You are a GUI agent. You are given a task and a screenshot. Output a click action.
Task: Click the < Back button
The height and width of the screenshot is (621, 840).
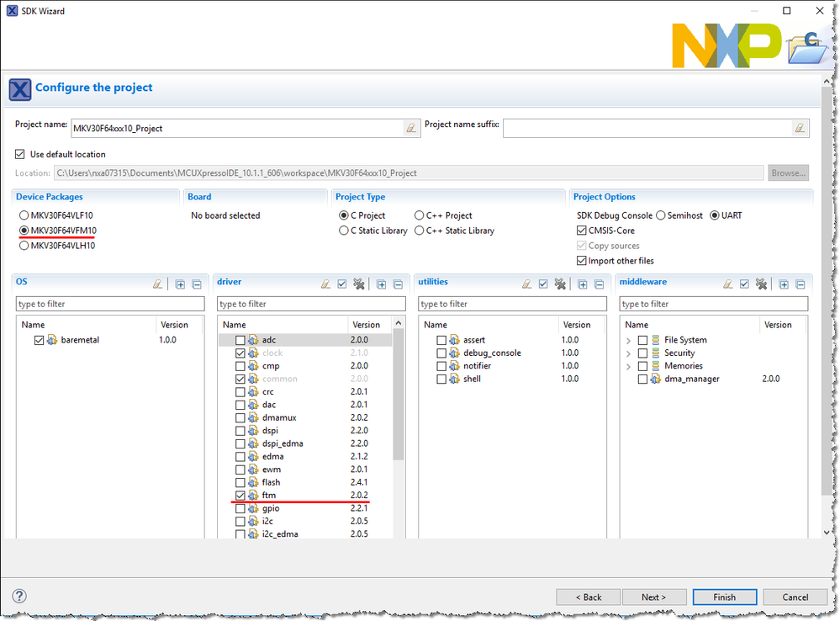click(x=589, y=597)
